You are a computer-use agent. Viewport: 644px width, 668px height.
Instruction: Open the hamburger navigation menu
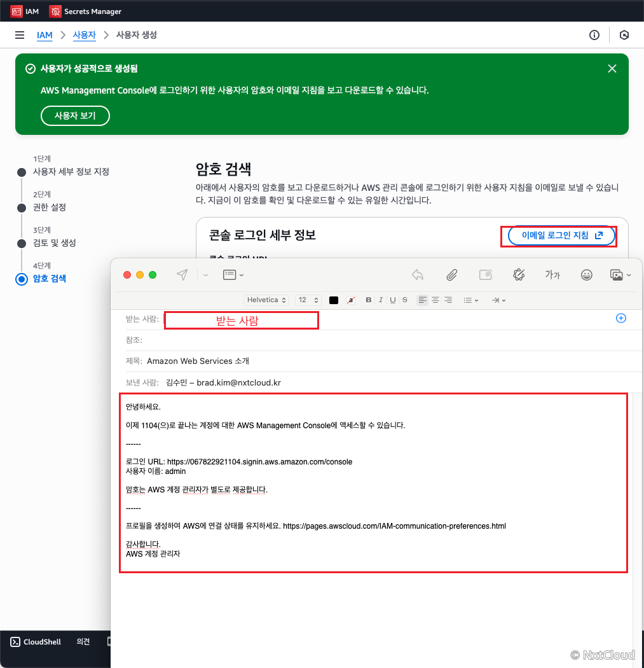click(20, 35)
